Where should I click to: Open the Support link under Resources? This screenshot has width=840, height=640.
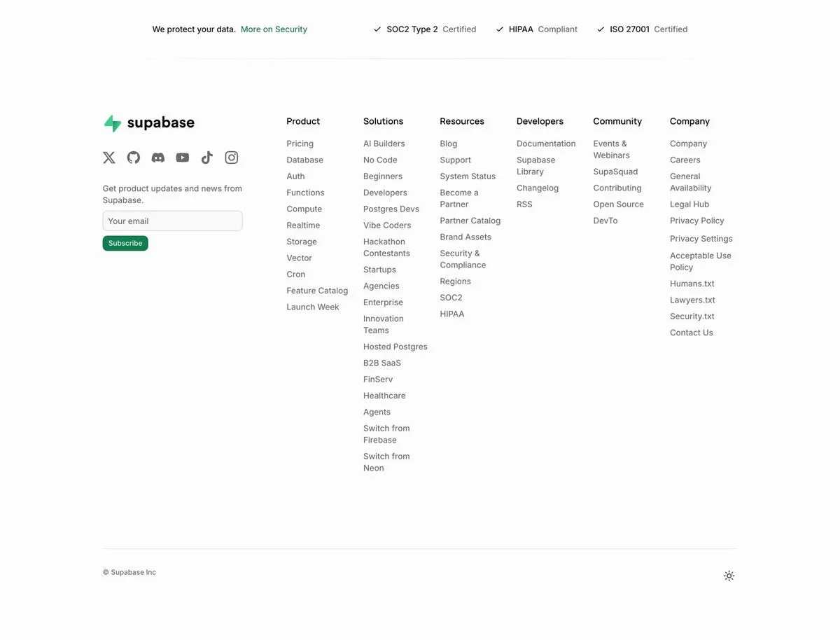(x=455, y=160)
